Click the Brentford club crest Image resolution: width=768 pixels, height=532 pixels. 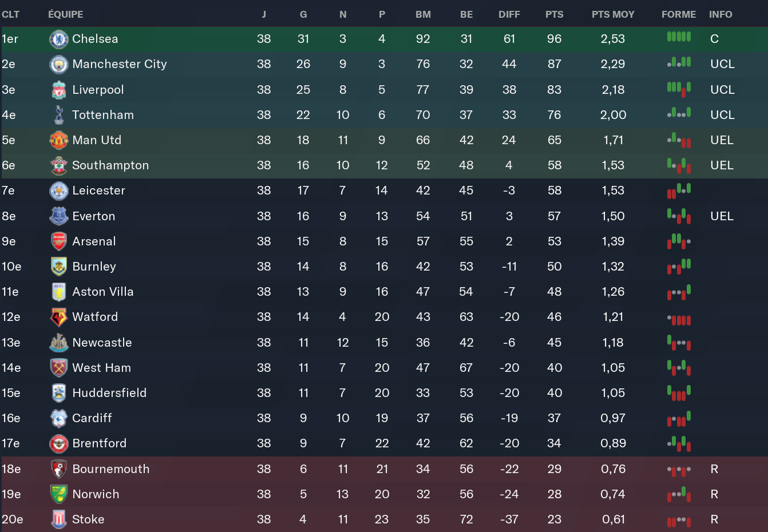tap(59, 443)
